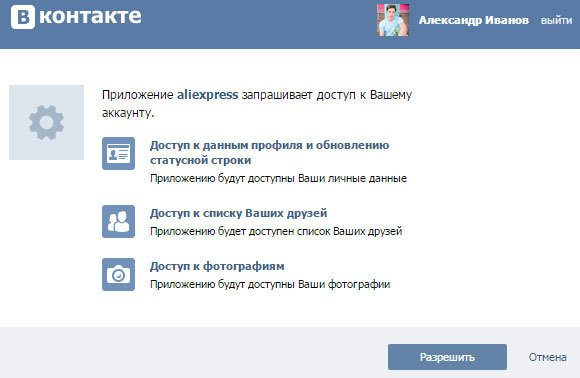Click "Ваши фотографии" description line

[x=270, y=284]
